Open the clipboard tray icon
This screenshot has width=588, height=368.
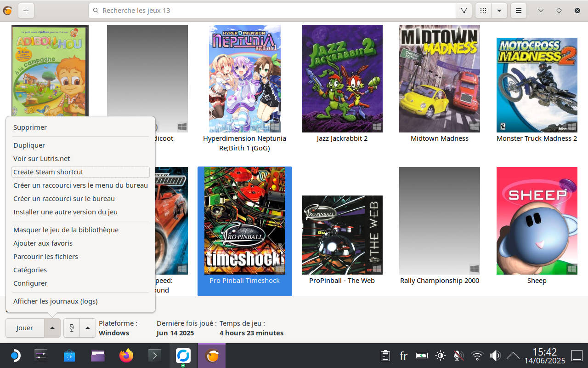pyautogui.click(x=385, y=356)
